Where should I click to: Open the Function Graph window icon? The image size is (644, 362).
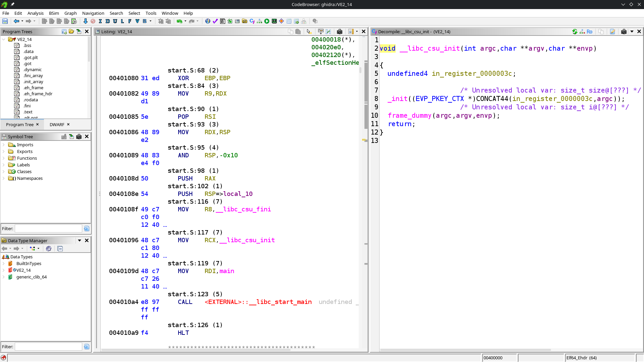tap(259, 21)
